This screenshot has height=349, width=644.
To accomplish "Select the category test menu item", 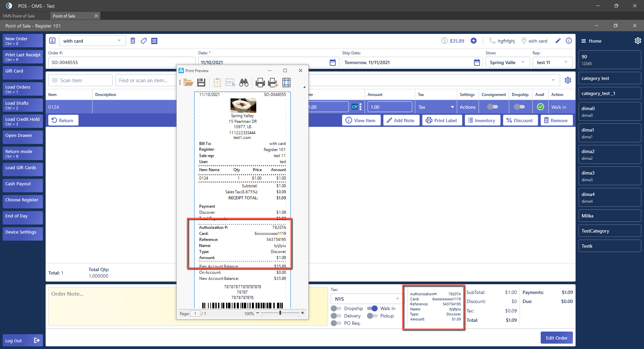I will click(x=609, y=78).
